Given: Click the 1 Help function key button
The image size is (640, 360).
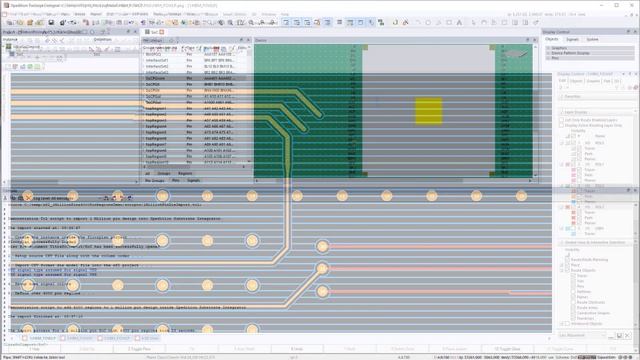Looking at the screenshot, I should point(34,349).
